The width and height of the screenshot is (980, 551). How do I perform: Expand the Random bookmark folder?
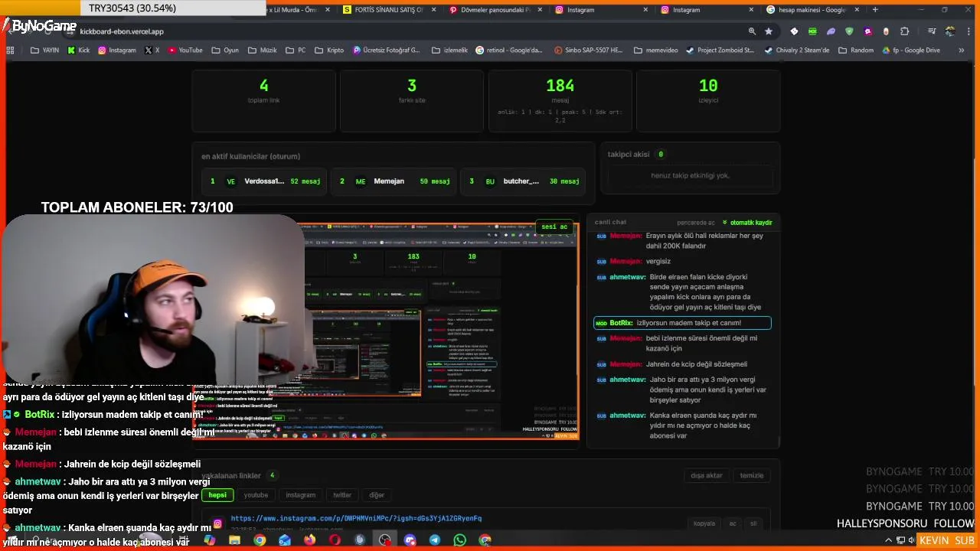tap(855, 51)
